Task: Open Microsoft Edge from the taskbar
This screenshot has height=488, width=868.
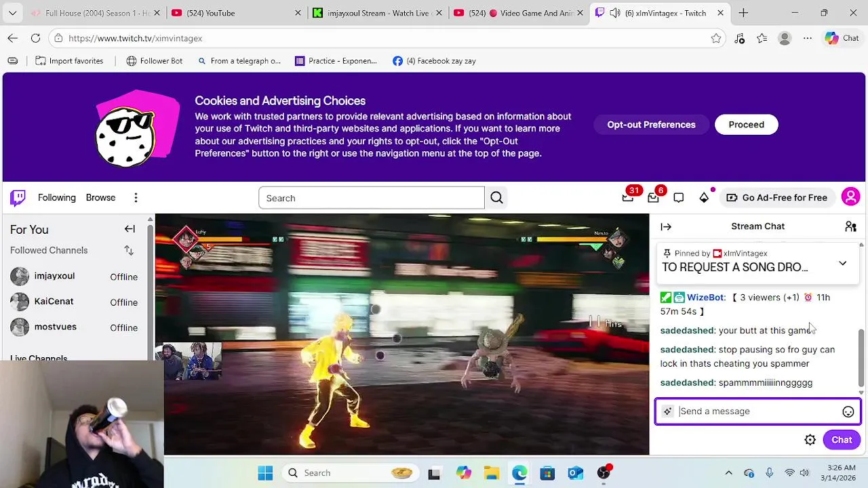Action: pos(519,473)
